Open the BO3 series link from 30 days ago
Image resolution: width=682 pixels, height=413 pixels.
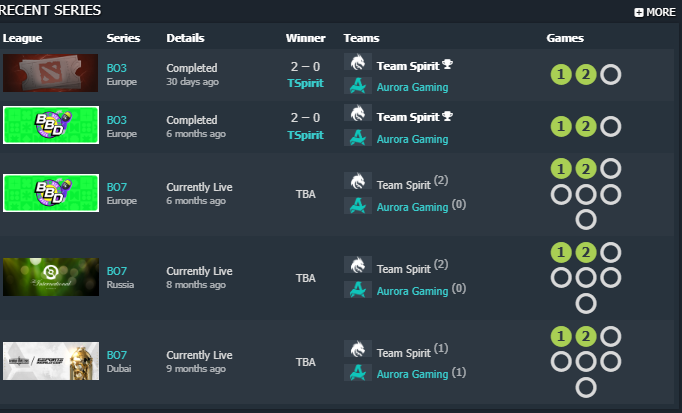click(x=117, y=68)
